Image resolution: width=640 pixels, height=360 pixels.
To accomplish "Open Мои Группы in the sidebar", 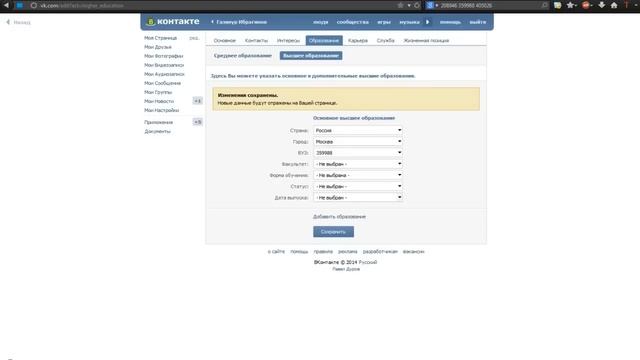I will click(x=158, y=92).
